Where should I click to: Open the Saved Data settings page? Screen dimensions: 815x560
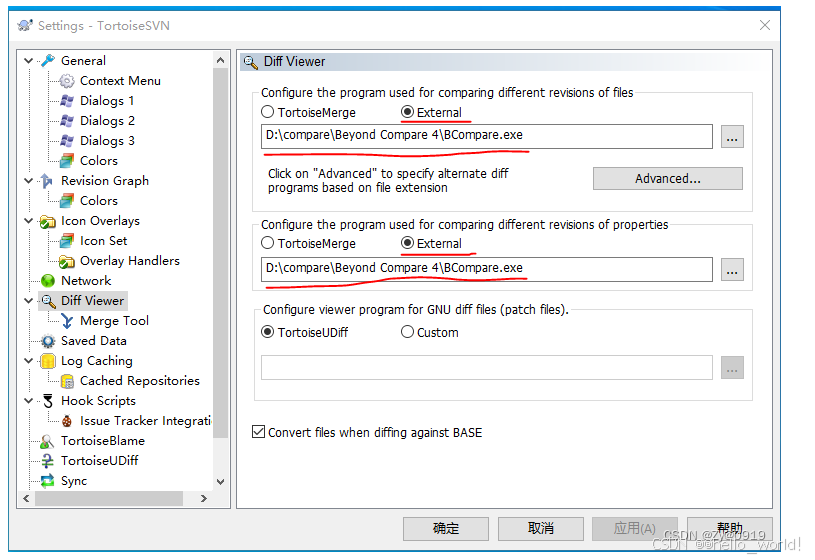94,341
